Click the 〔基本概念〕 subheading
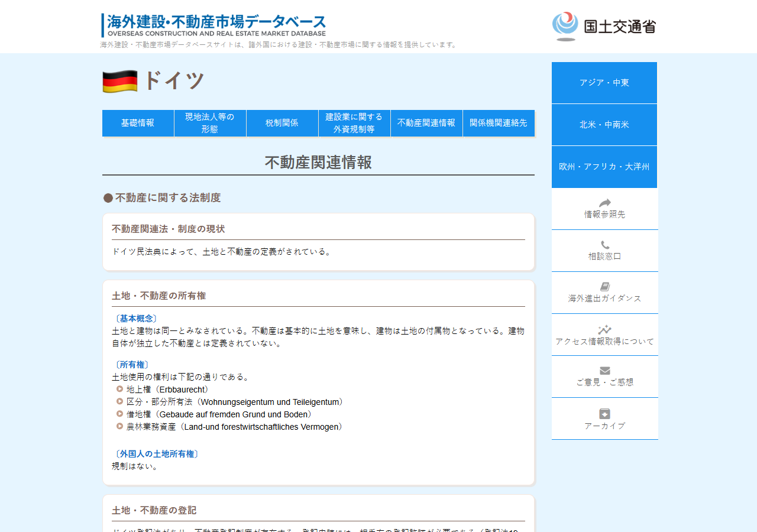 (135, 319)
